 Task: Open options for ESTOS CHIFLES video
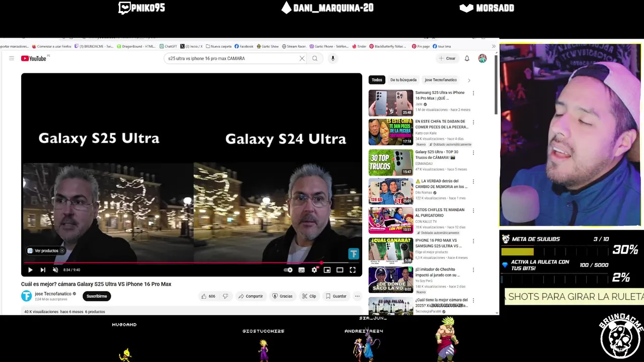[x=473, y=211]
